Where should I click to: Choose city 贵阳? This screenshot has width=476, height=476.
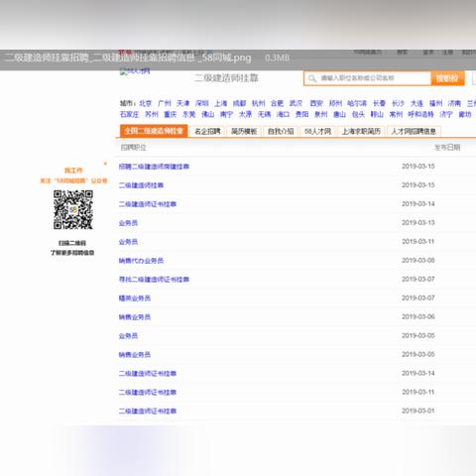coord(302,114)
